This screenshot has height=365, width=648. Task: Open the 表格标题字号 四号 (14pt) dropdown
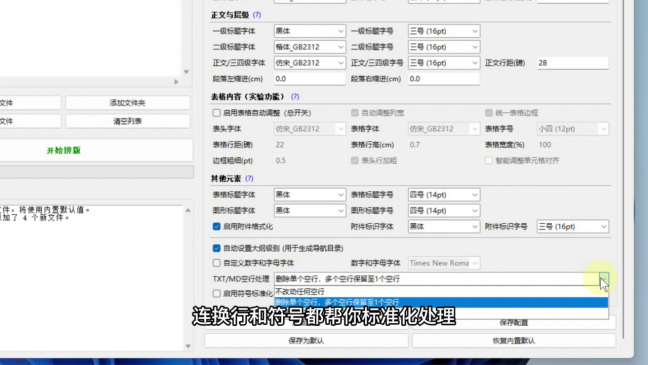pos(444,195)
